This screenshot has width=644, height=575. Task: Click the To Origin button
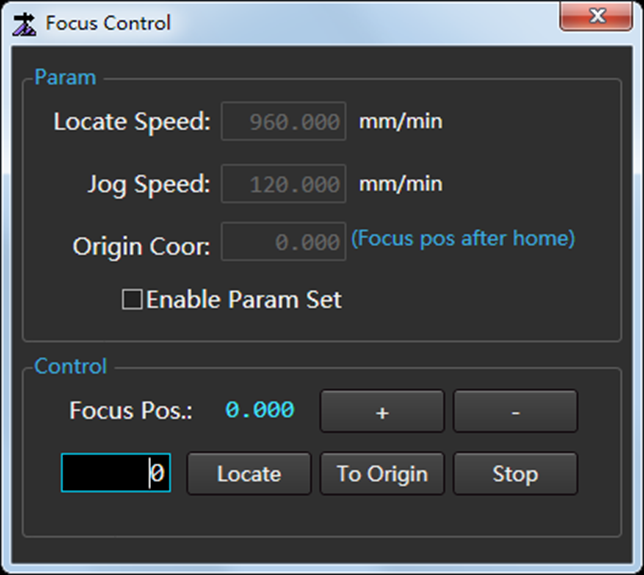(382, 474)
